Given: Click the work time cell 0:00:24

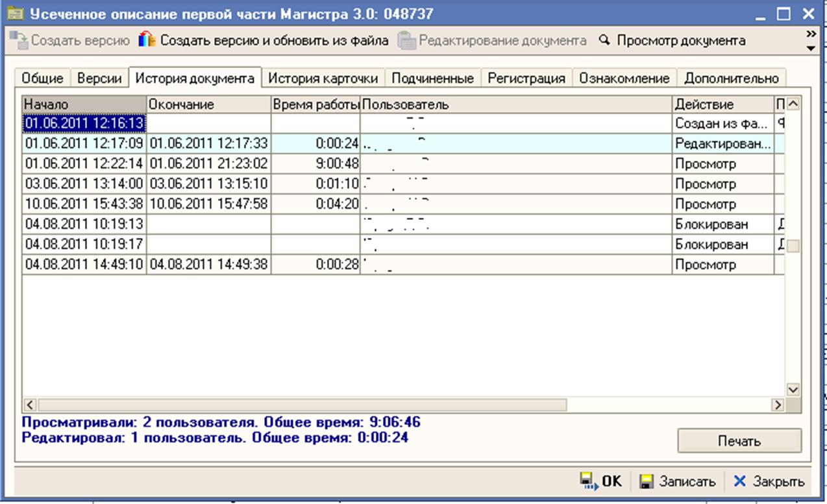Looking at the screenshot, I should pyautogui.click(x=315, y=143).
